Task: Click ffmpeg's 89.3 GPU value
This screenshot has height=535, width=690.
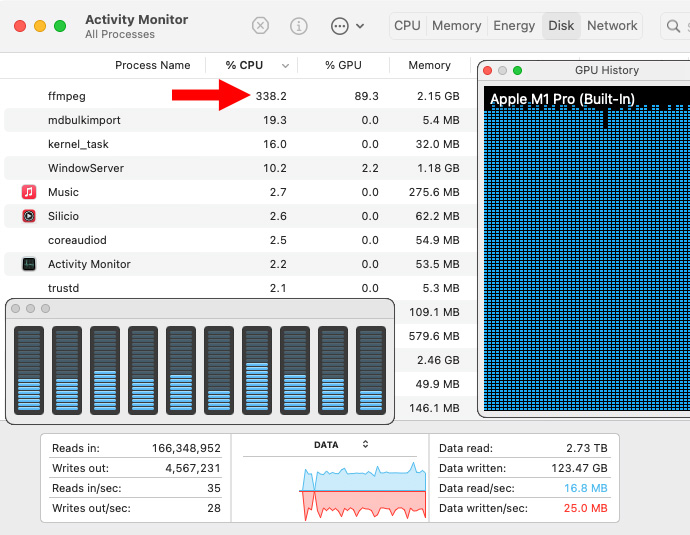Action: (x=367, y=96)
